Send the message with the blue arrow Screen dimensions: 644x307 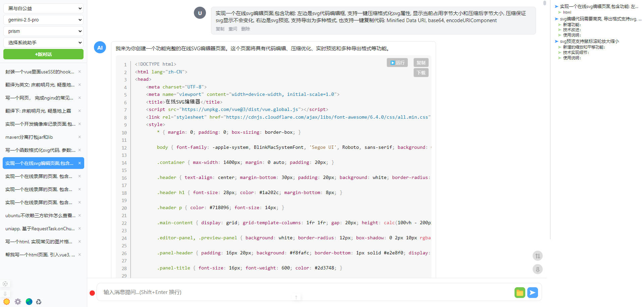pos(533,293)
